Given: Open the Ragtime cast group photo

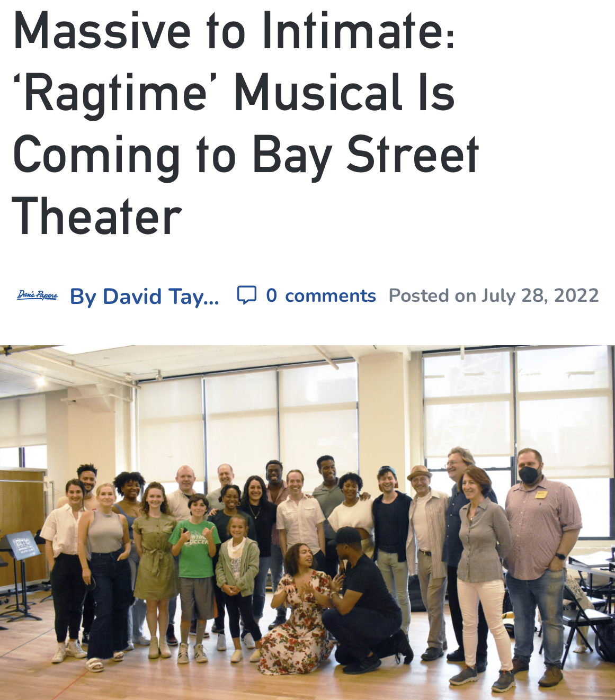Looking at the screenshot, I should (307, 523).
